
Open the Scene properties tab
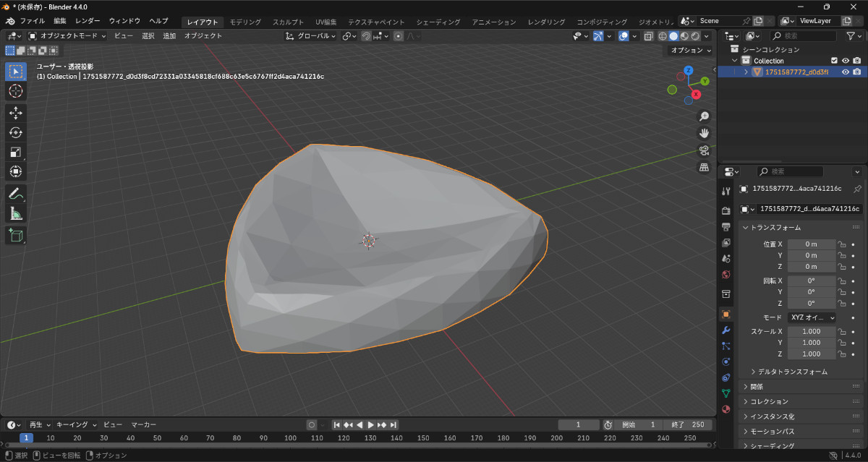tap(726, 258)
